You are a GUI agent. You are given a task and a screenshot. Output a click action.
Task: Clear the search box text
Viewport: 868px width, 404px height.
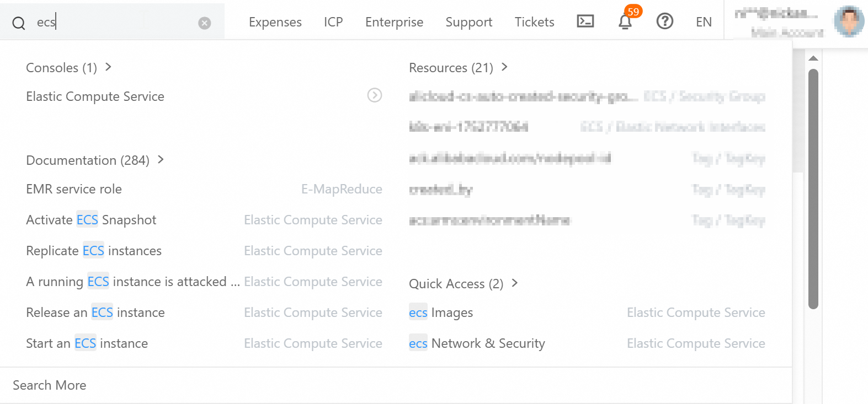pos(205,23)
